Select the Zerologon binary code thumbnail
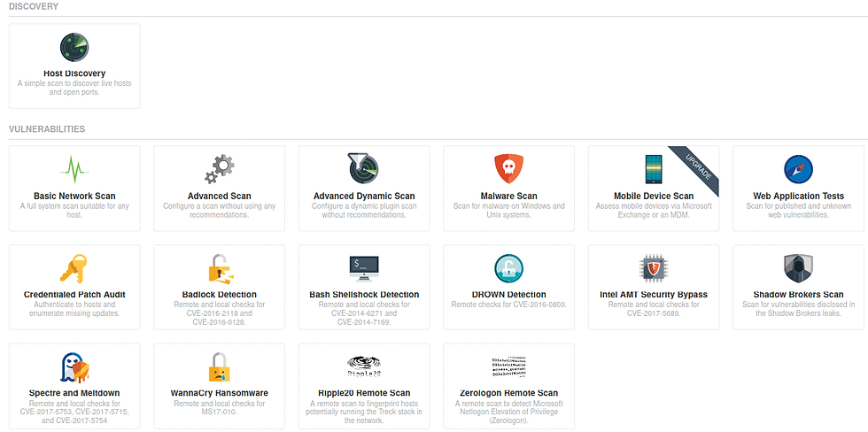The image size is (868, 432). click(508, 367)
